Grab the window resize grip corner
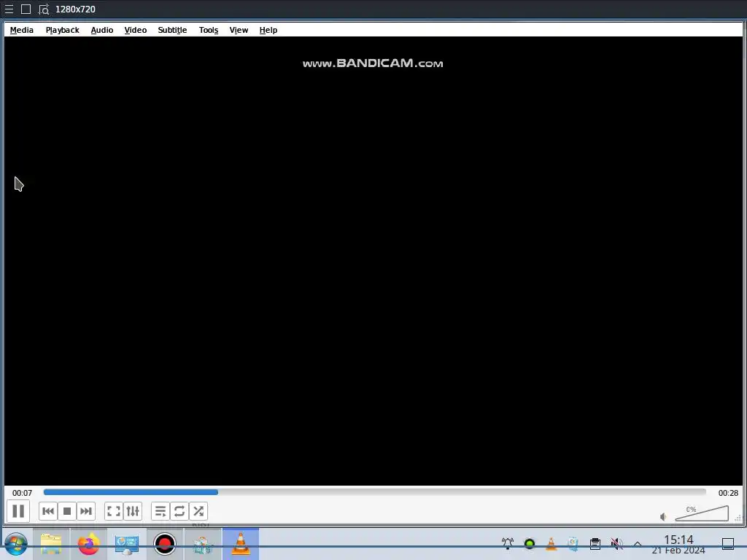The width and height of the screenshot is (747, 560). (738, 518)
